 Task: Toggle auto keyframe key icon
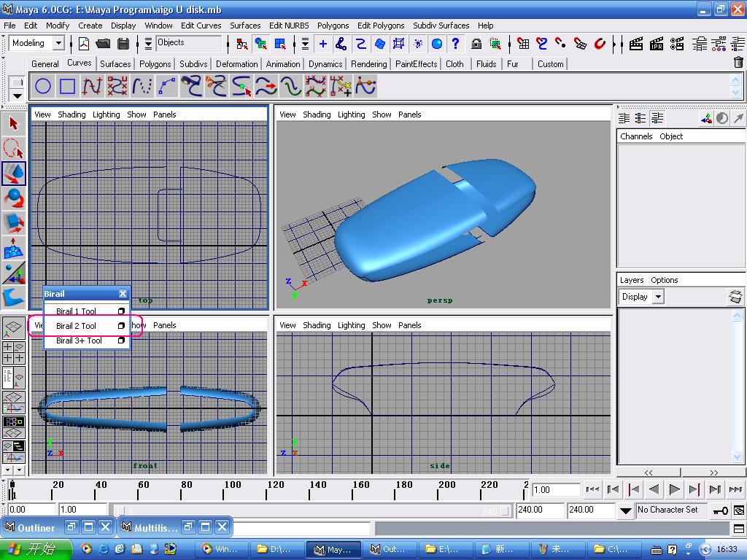pos(720,510)
